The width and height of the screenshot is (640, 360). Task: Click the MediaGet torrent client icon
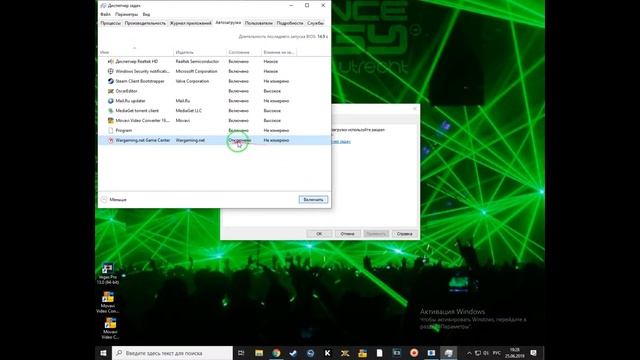pos(111,111)
